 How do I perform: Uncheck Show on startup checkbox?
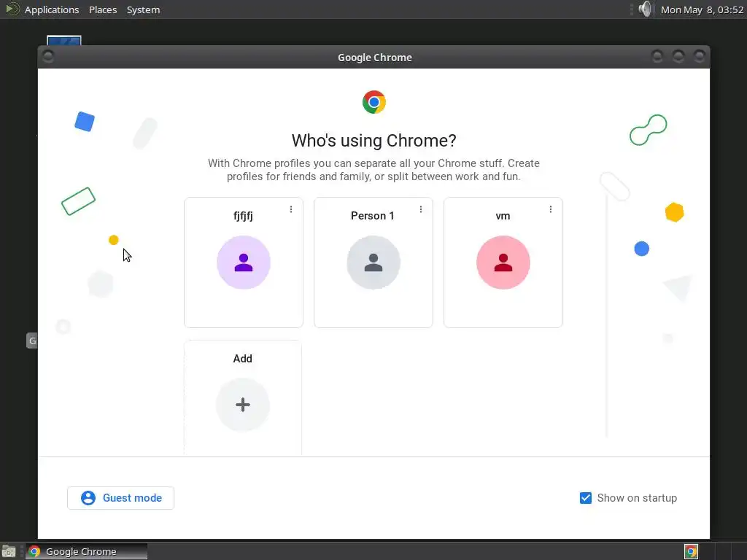click(x=586, y=498)
